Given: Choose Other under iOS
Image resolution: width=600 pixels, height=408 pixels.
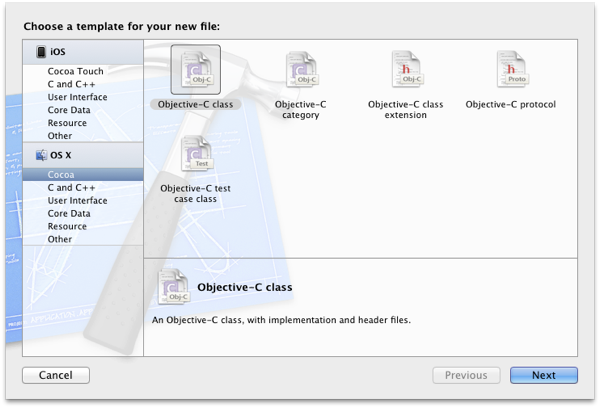Looking at the screenshot, I should click(x=60, y=136).
